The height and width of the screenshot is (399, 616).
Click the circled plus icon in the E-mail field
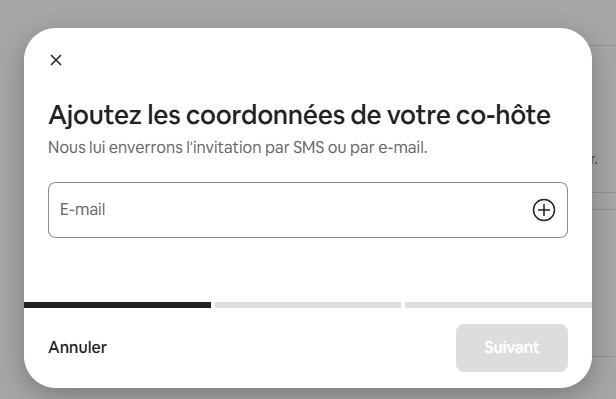coord(544,210)
